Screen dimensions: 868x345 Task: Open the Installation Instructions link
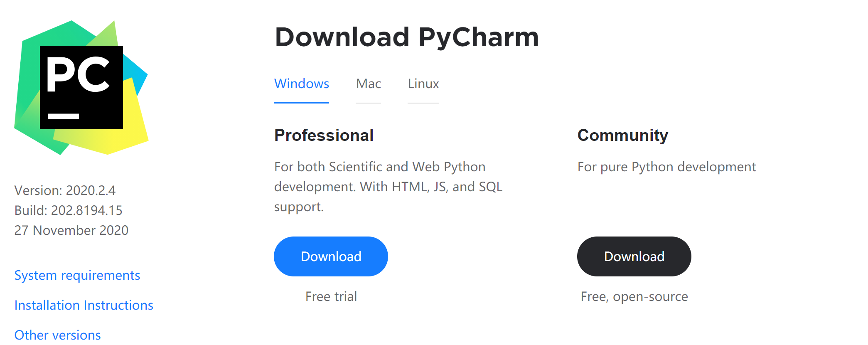click(84, 306)
